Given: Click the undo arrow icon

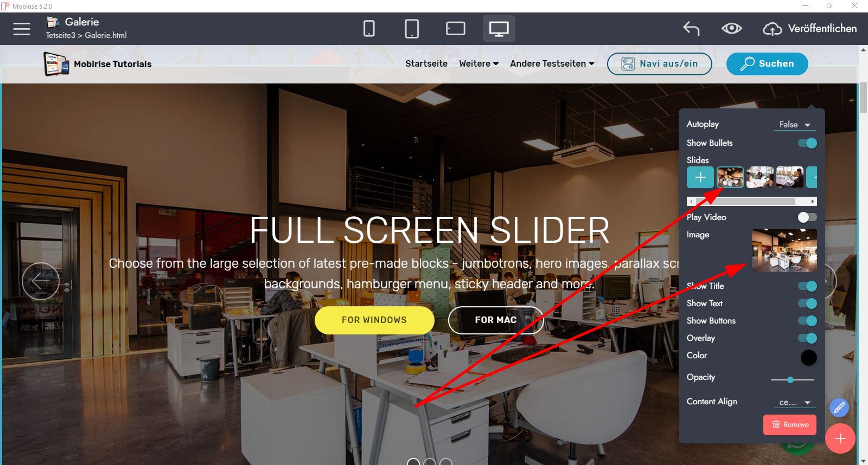Looking at the screenshot, I should pyautogui.click(x=691, y=29).
